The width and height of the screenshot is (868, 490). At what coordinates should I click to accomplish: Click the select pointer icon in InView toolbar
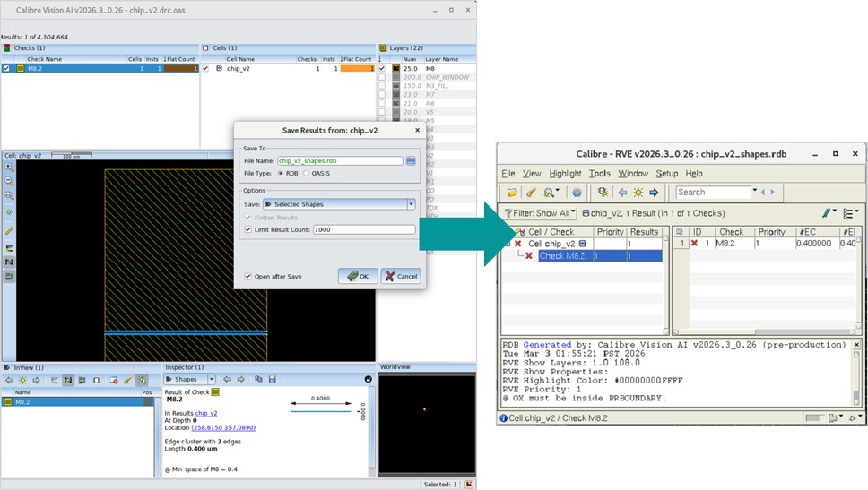[x=143, y=380]
